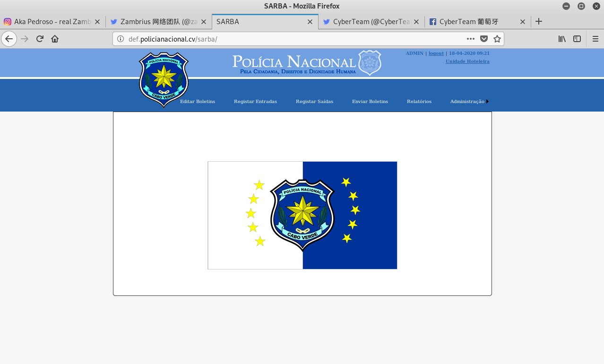Close the Firefox window
This screenshot has height=364, width=604.
(x=596, y=6)
